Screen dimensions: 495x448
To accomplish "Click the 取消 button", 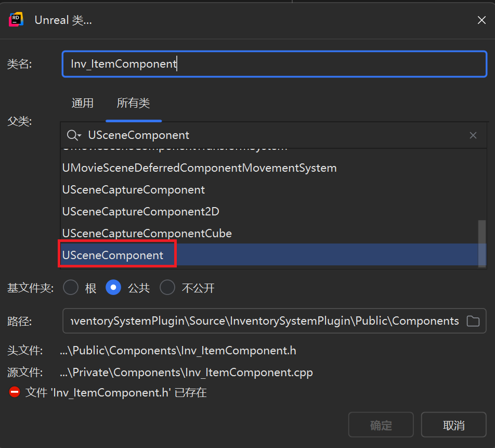I will click(453, 425).
